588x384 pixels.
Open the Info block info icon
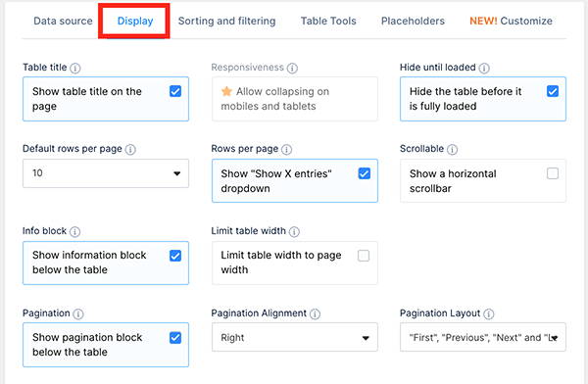[x=75, y=231]
